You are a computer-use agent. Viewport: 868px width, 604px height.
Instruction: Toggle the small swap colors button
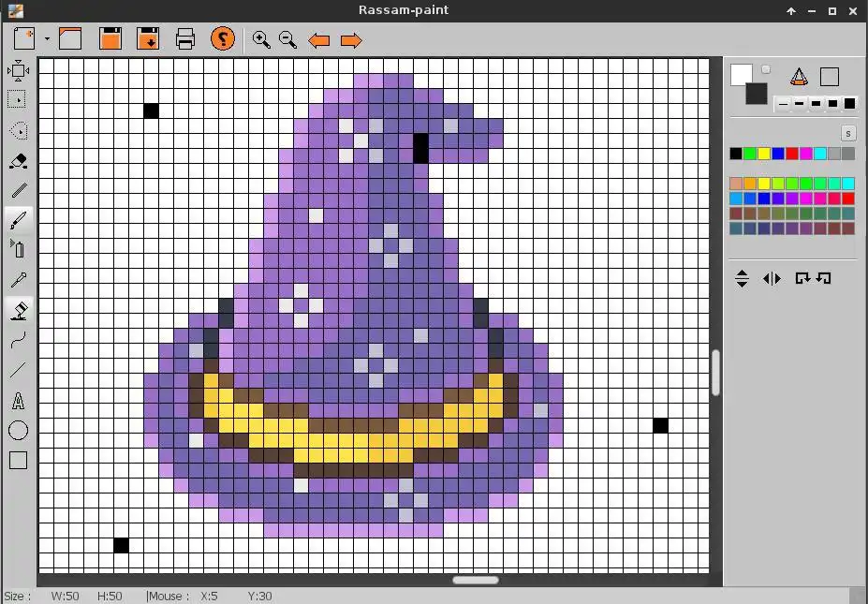coord(766,69)
